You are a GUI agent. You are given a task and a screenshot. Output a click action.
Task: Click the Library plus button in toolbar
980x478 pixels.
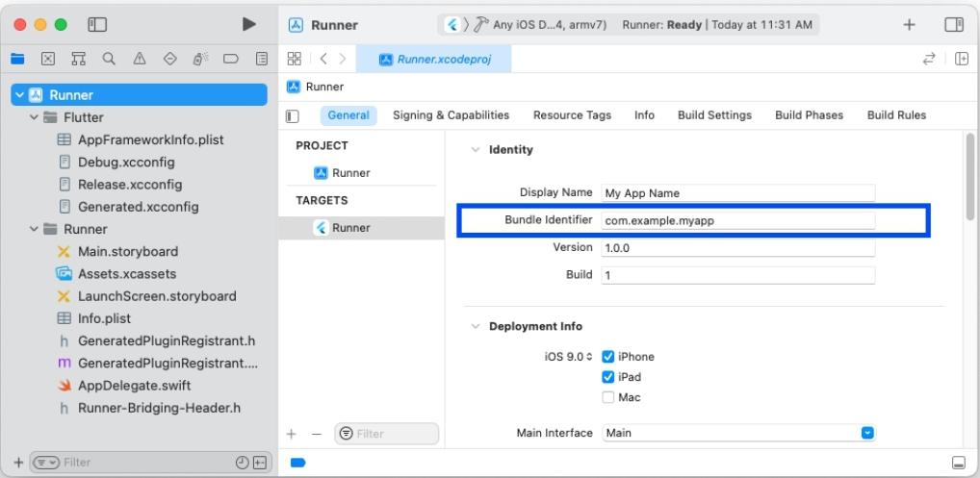click(910, 24)
